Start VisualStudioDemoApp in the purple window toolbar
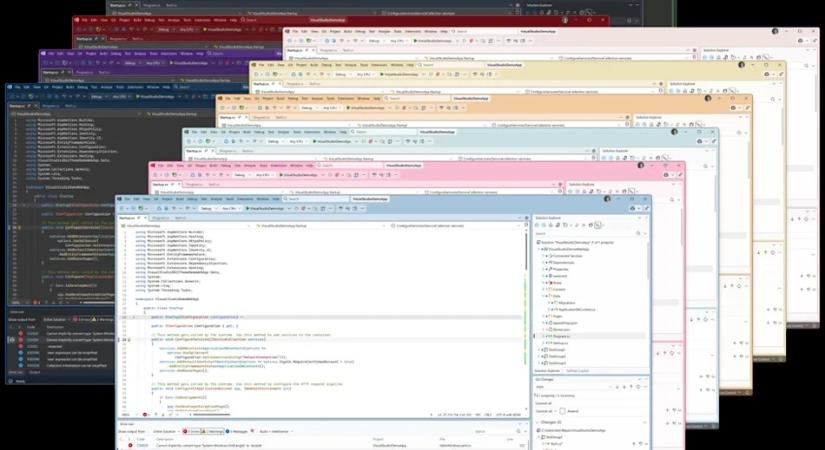The height and width of the screenshot is (450, 825). 189,63
